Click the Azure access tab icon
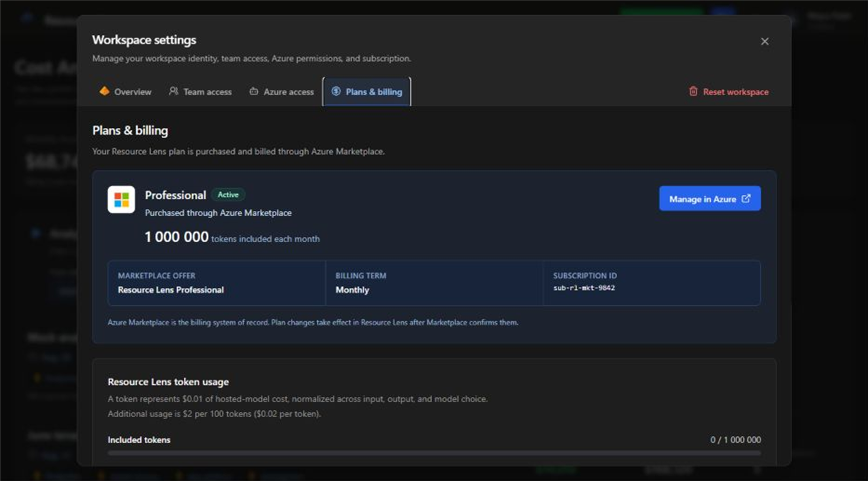This screenshot has height=481, width=868. click(x=254, y=91)
